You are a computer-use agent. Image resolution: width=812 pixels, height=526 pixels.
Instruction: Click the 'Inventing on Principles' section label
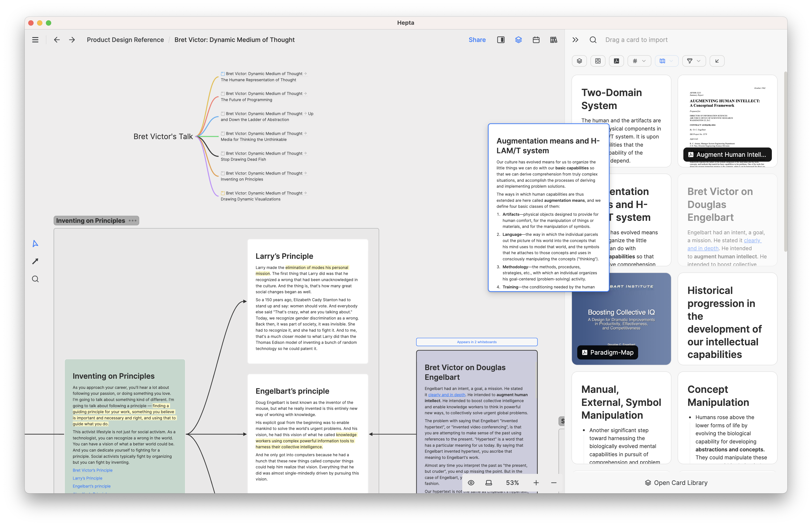point(90,221)
